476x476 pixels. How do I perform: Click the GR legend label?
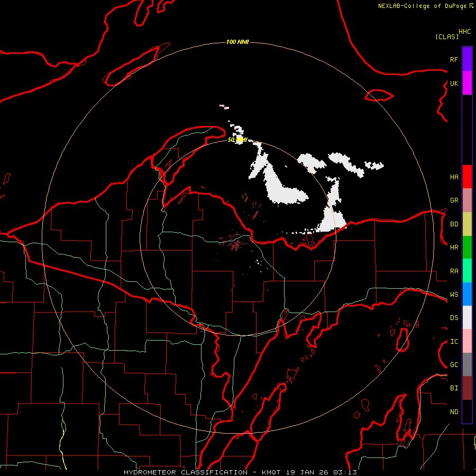(454, 200)
